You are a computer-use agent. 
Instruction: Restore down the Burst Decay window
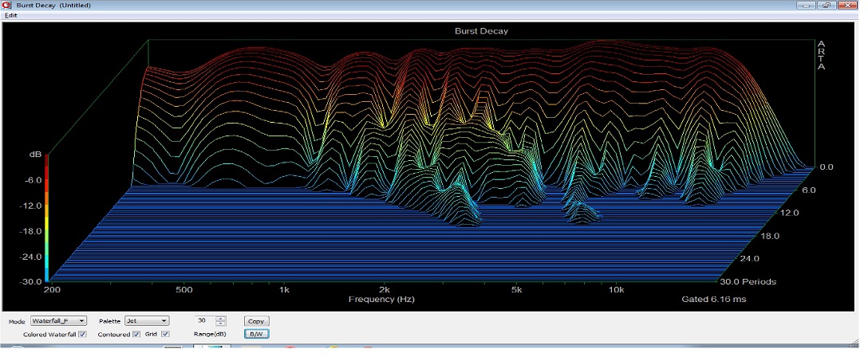pos(827,6)
